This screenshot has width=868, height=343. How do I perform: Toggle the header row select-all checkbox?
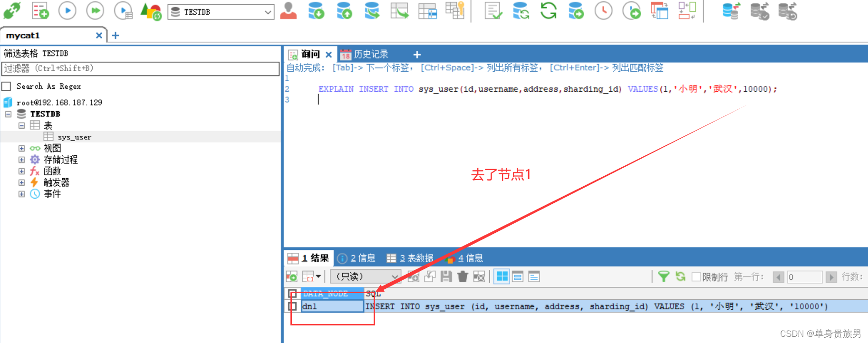(293, 294)
